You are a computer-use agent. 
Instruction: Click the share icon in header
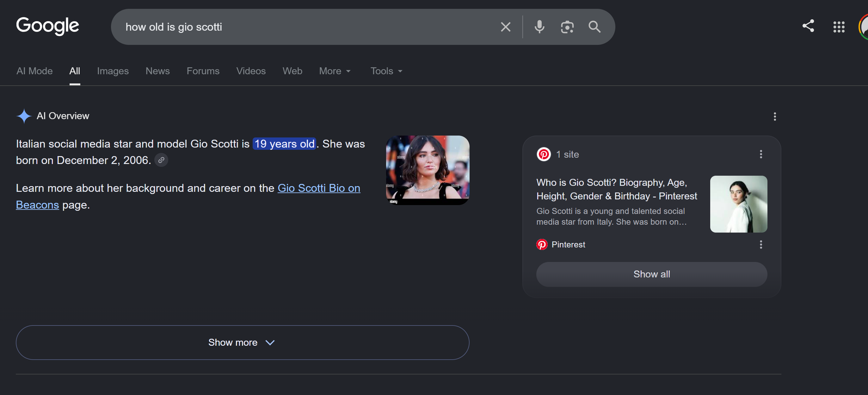[x=808, y=26]
